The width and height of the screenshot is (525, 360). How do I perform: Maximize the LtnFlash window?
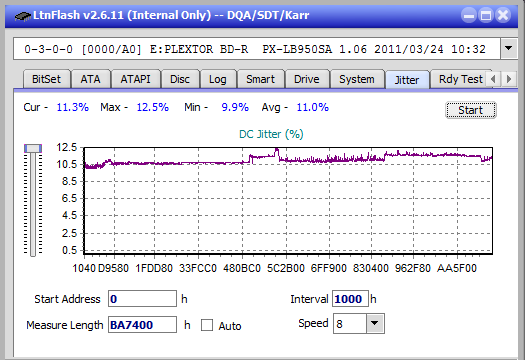486,15
